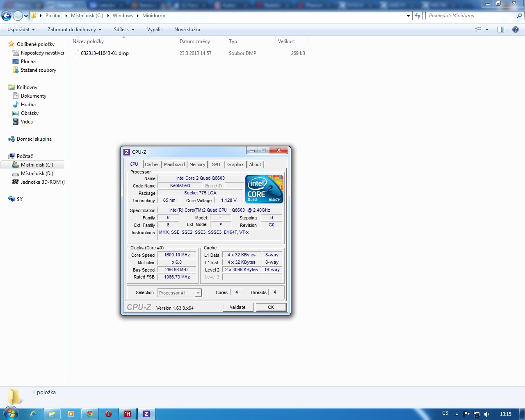Go forward in Explorer navigation
Screen dimensions: 525x420
[18, 16]
